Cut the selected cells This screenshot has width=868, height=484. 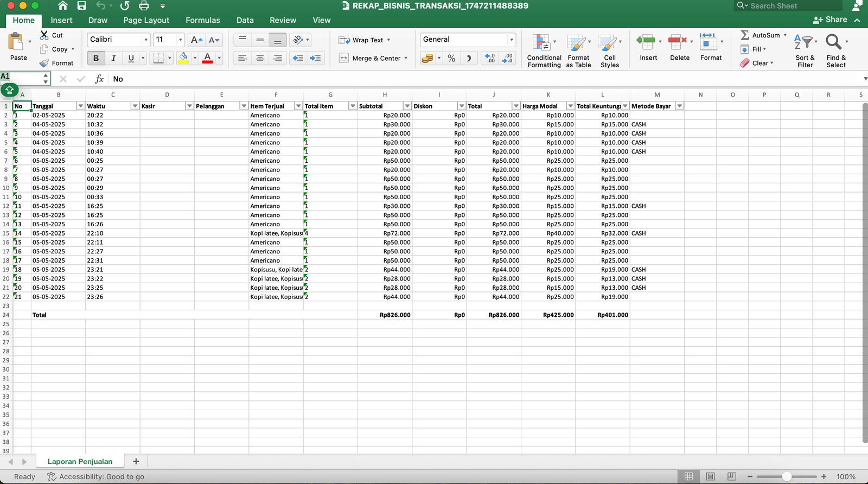tap(52, 35)
